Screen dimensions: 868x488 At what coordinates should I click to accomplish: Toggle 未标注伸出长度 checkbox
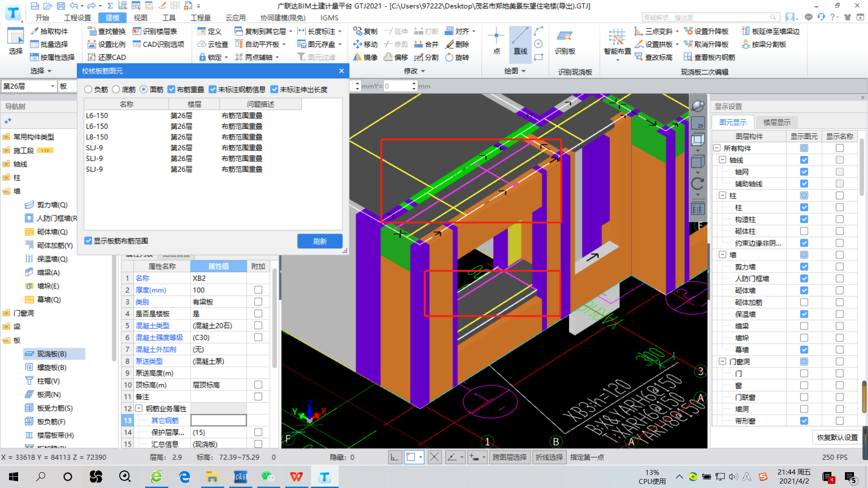pyautogui.click(x=274, y=89)
